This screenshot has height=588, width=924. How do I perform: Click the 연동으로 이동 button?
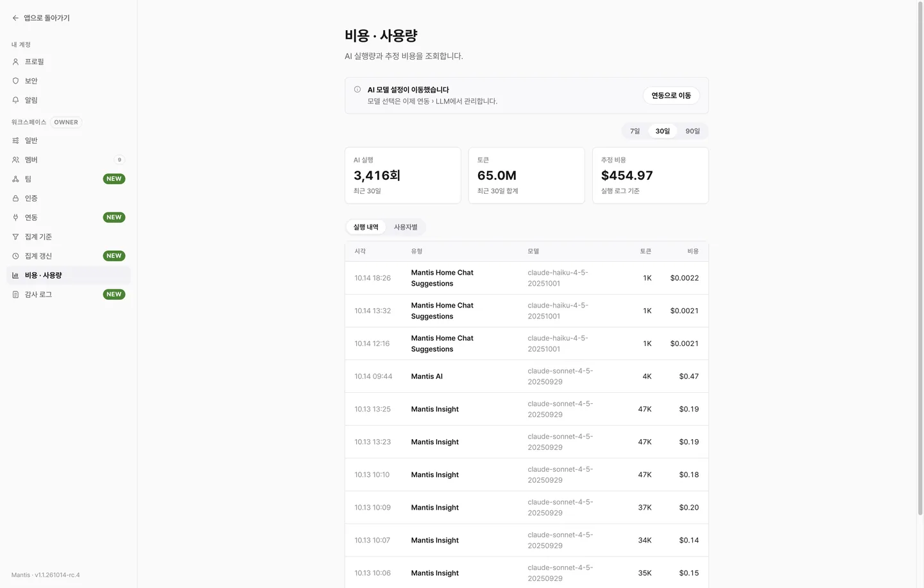[x=671, y=96]
